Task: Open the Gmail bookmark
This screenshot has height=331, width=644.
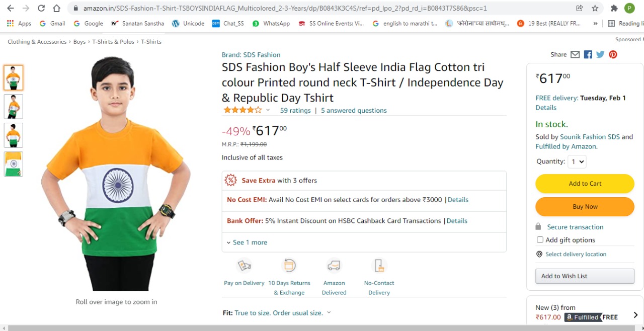Action: point(52,23)
